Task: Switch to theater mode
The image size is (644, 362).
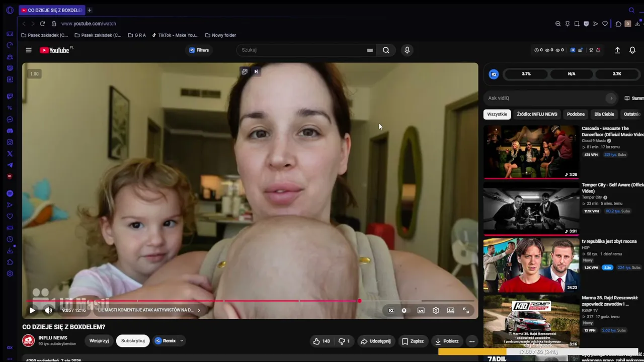Action: coord(451,311)
